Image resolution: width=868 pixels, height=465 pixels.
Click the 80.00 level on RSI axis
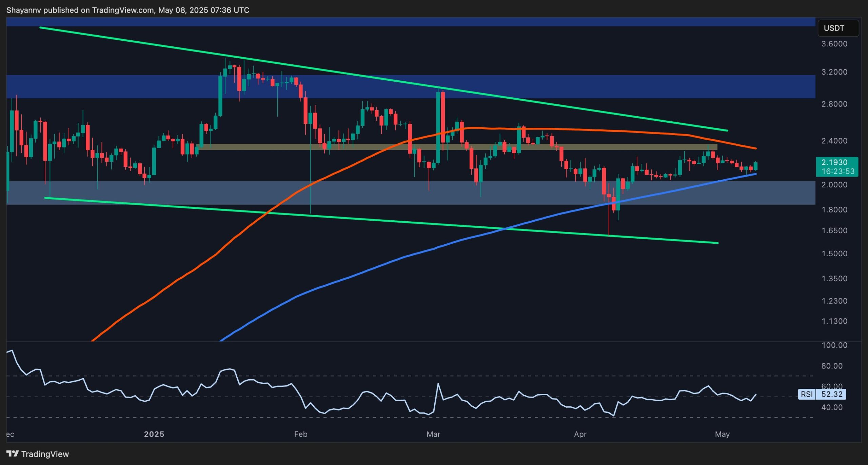(832, 366)
